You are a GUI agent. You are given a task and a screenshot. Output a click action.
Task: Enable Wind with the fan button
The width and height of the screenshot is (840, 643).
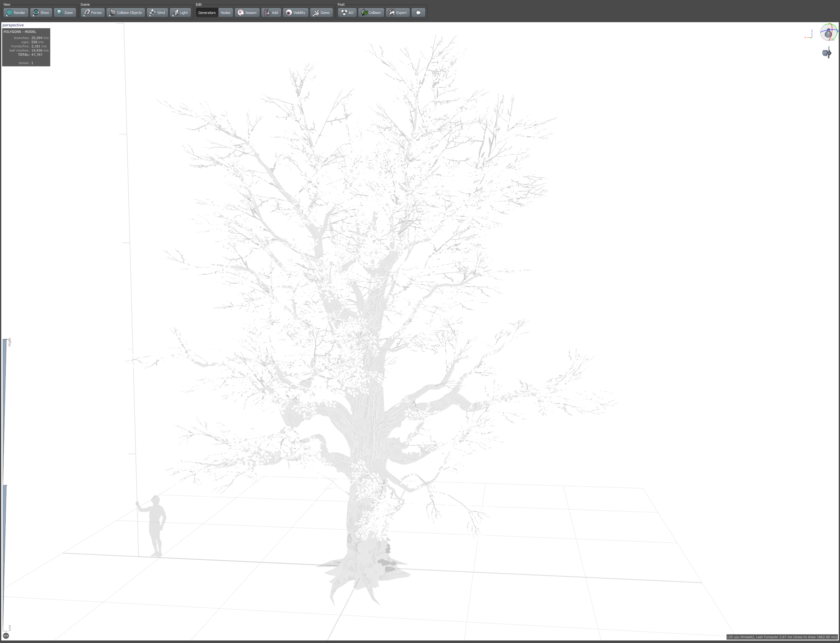(x=157, y=13)
